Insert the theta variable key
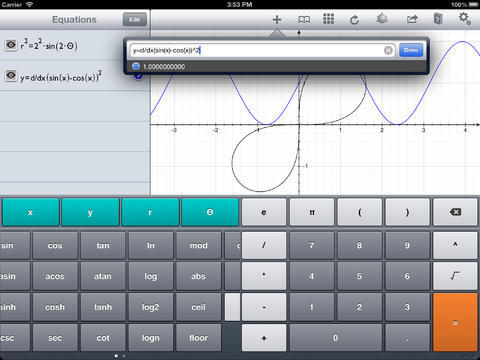The width and height of the screenshot is (480, 360). click(210, 212)
